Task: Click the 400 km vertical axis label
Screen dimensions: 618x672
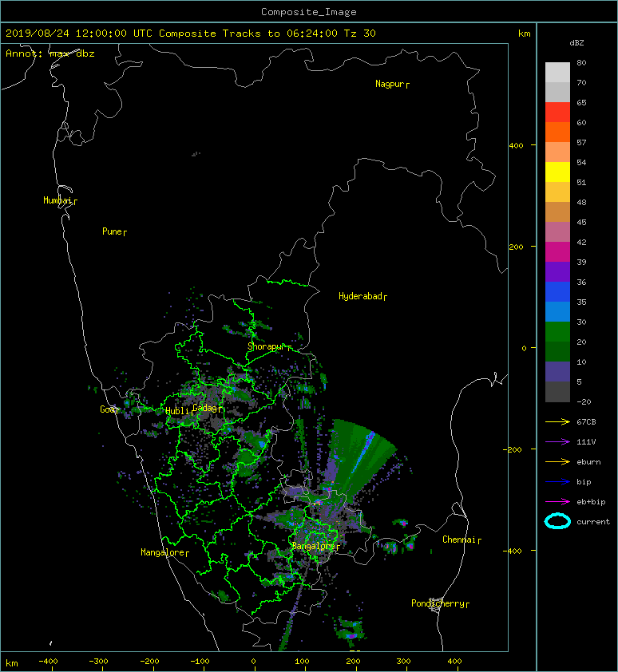Action: coord(516,146)
